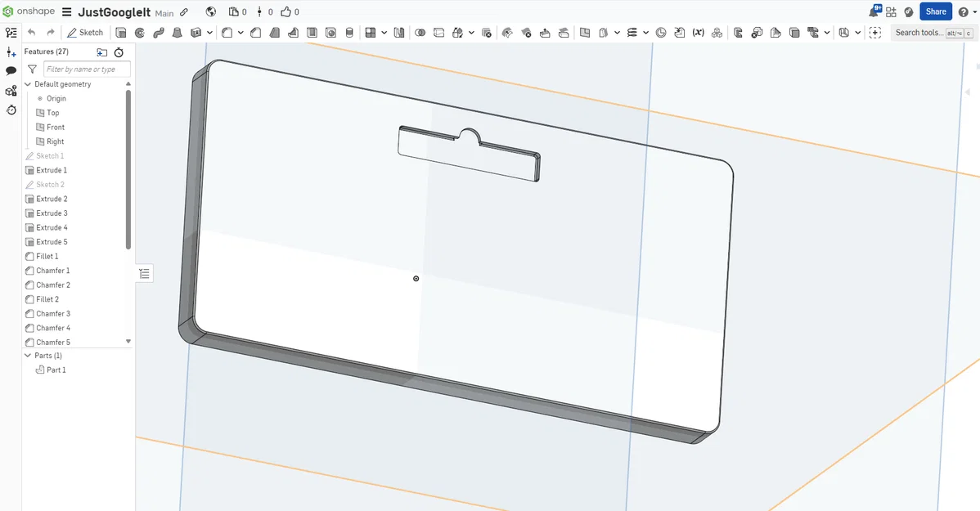Select Part 1 in parts list

(x=51, y=370)
